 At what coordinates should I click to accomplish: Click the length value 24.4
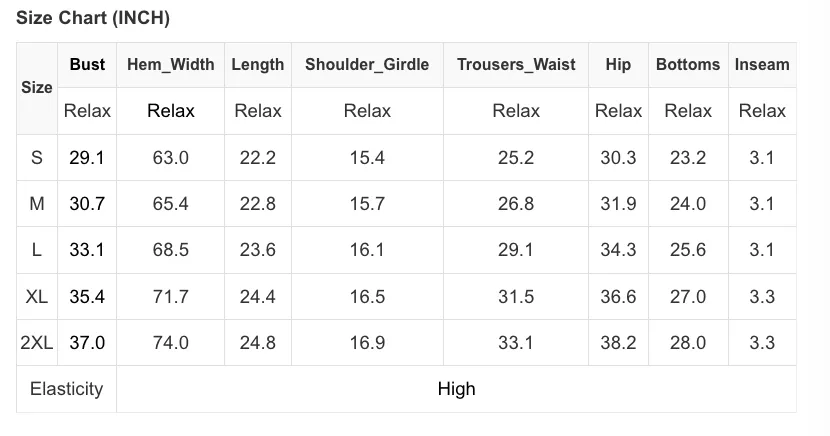coord(257,297)
